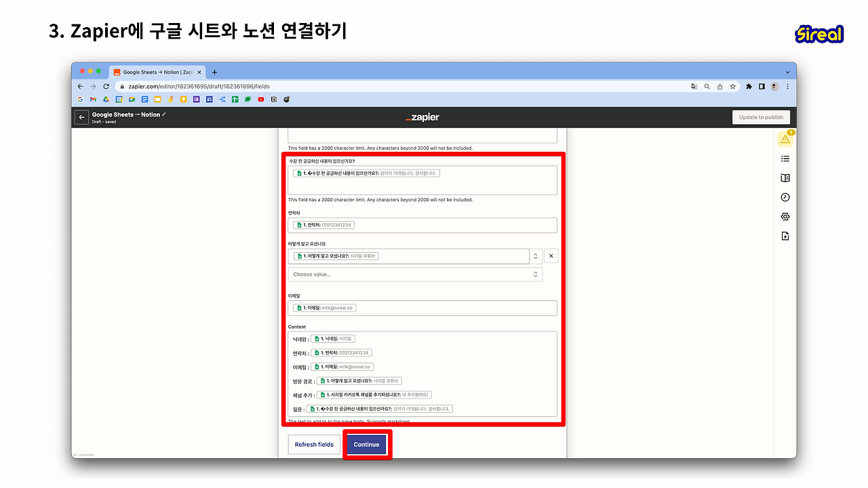
Task: Reload the page in Chrome
Action: [x=106, y=86]
